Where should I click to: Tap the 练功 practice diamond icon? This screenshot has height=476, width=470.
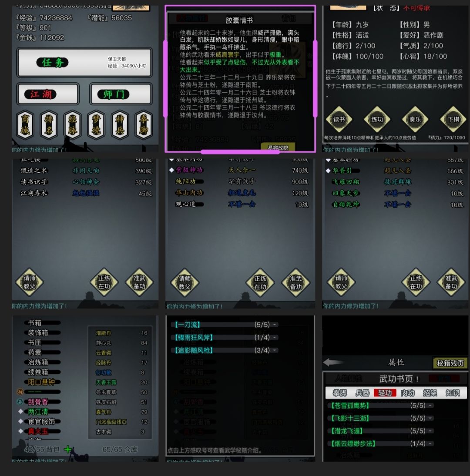pyautogui.click(x=377, y=119)
